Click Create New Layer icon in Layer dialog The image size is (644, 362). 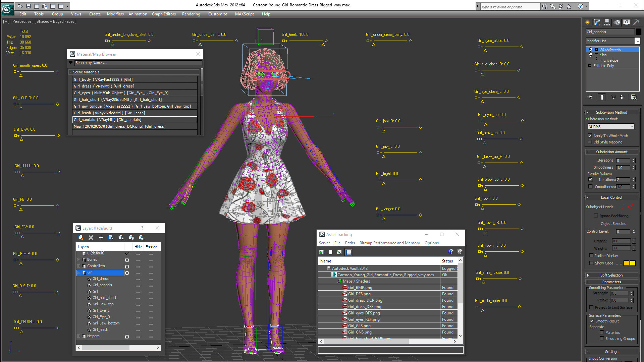(x=81, y=238)
